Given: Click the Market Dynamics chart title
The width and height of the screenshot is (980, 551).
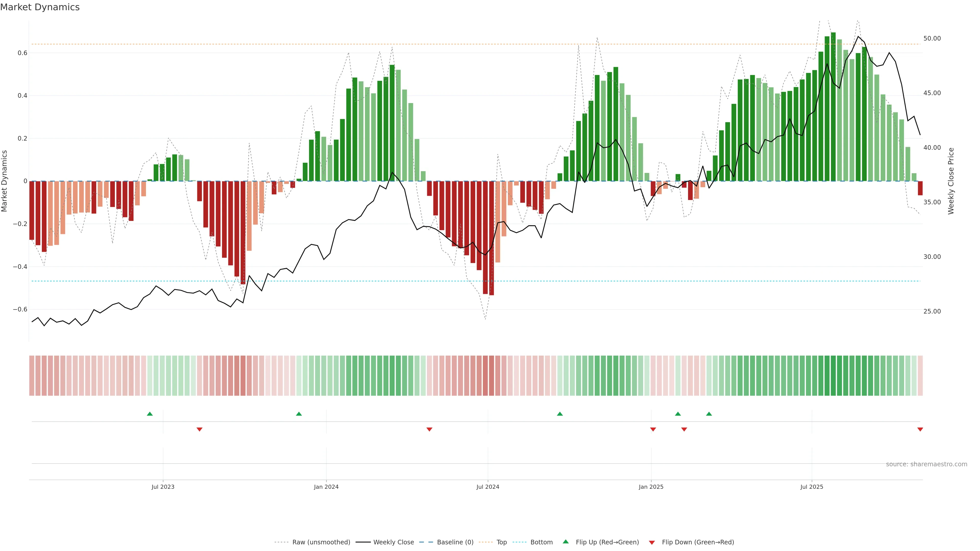Looking at the screenshot, I should click(x=40, y=7).
